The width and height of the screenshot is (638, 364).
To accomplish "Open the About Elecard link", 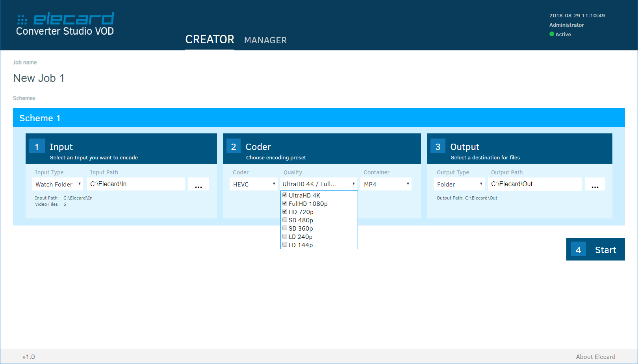I will tap(595, 357).
